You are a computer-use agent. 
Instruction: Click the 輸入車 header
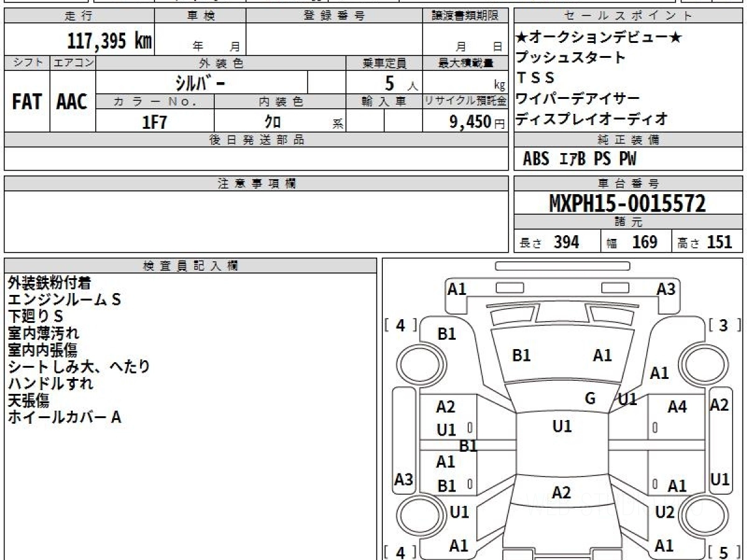[x=384, y=101]
